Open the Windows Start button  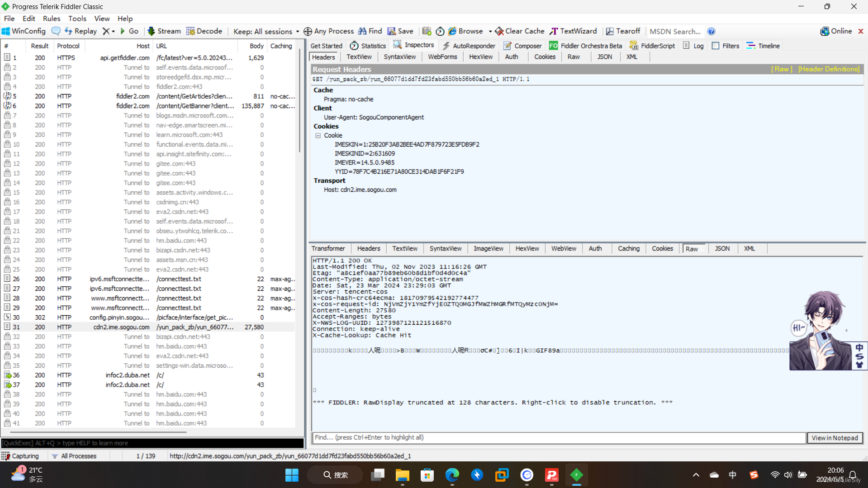point(292,475)
